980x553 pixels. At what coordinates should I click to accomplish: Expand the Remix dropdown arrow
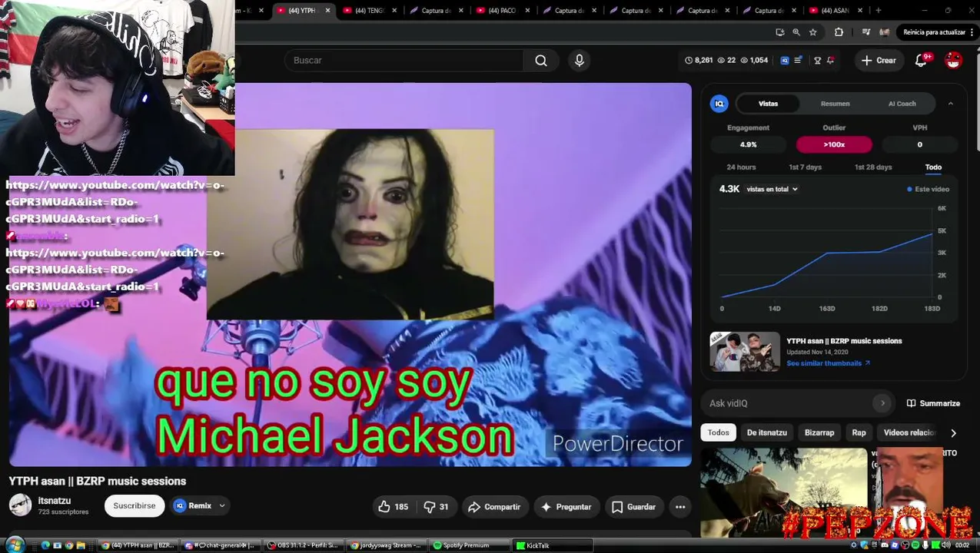222,505
